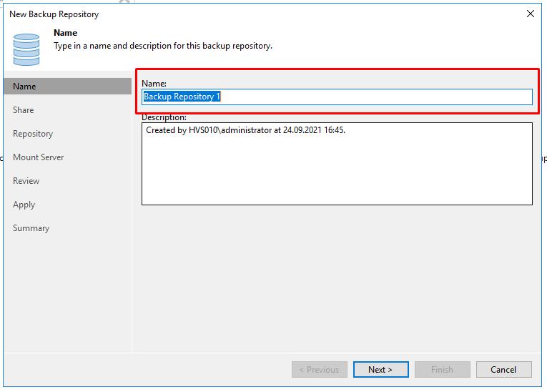Select the Mount Server step
This screenshot has height=392, width=547.
point(39,157)
